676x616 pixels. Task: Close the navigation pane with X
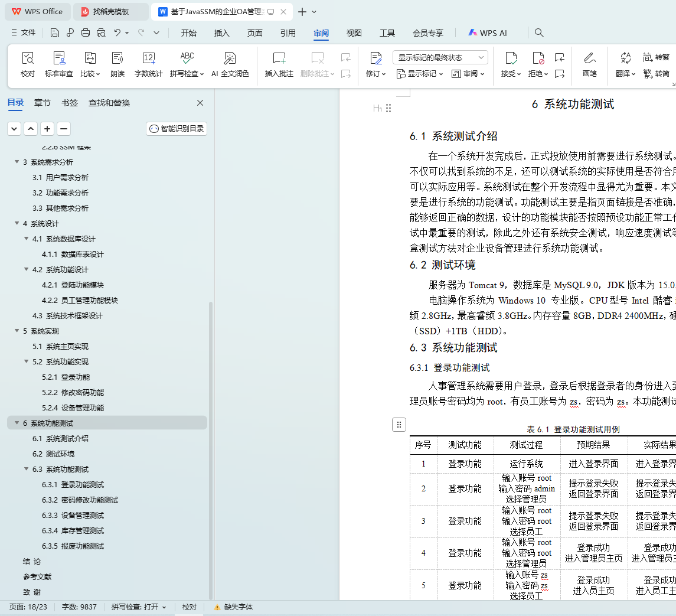[x=200, y=103]
